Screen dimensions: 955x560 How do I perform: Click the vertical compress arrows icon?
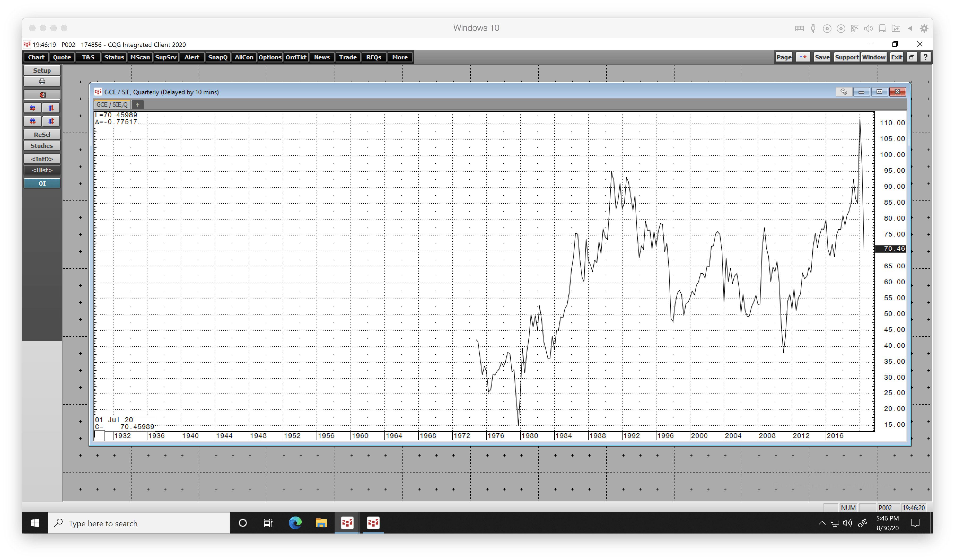[51, 121]
